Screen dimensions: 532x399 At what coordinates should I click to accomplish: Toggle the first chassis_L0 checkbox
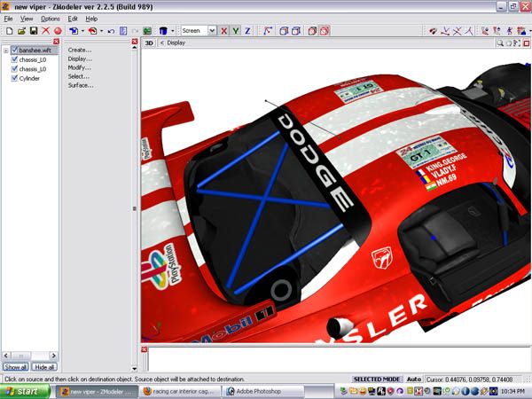pyautogui.click(x=15, y=59)
